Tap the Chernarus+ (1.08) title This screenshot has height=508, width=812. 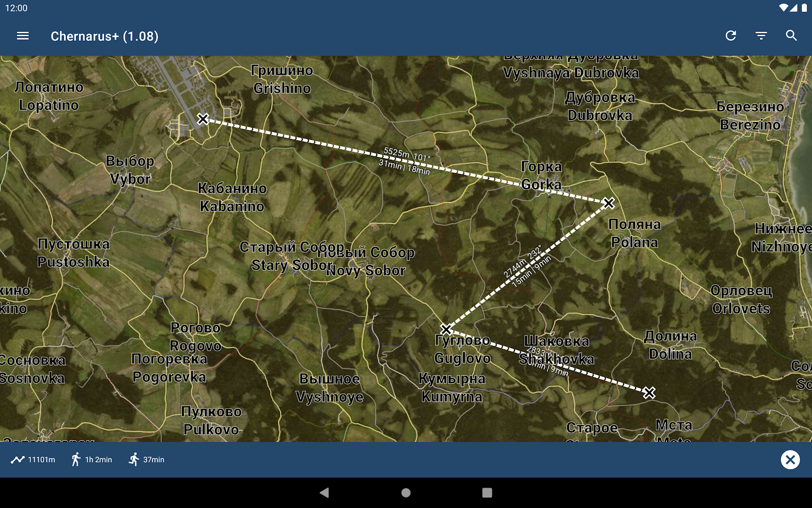click(105, 36)
